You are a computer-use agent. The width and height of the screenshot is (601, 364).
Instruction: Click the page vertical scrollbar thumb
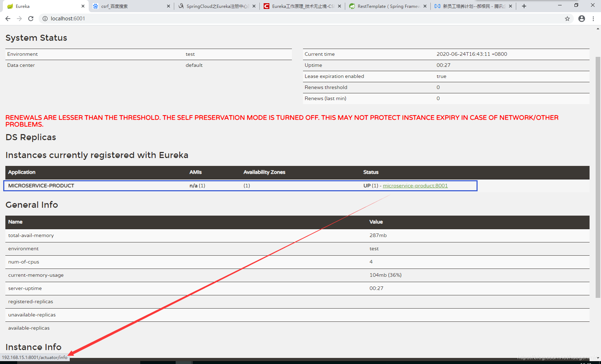pyautogui.click(x=598, y=177)
